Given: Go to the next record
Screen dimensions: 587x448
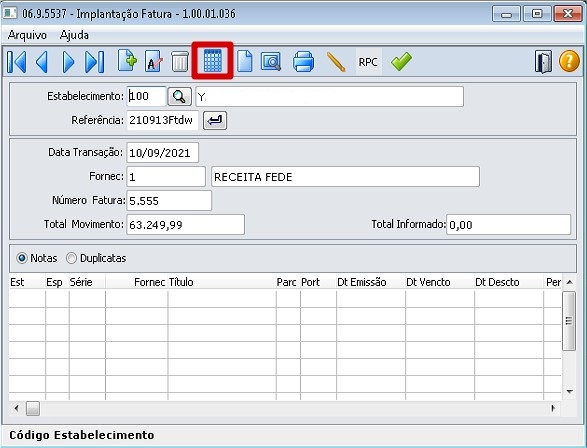Looking at the screenshot, I should pyautogui.click(x=68, y=62).
